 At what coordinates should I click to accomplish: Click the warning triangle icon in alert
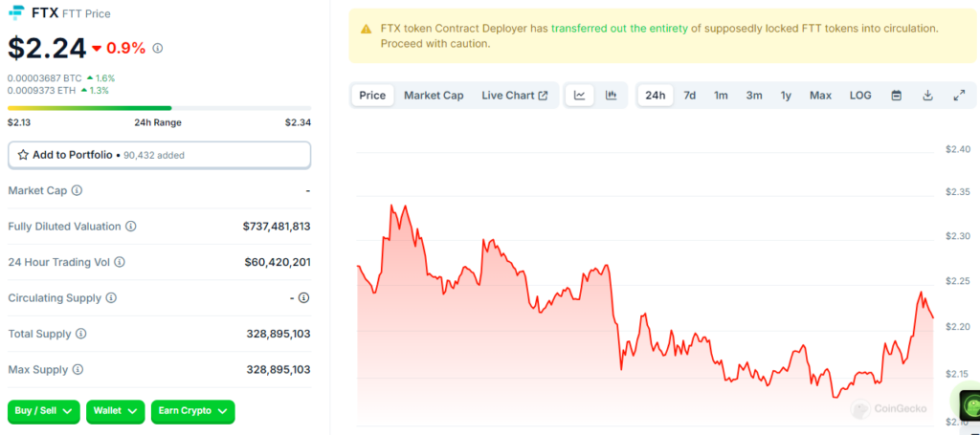pyautogui.click(x=367, y=30)
